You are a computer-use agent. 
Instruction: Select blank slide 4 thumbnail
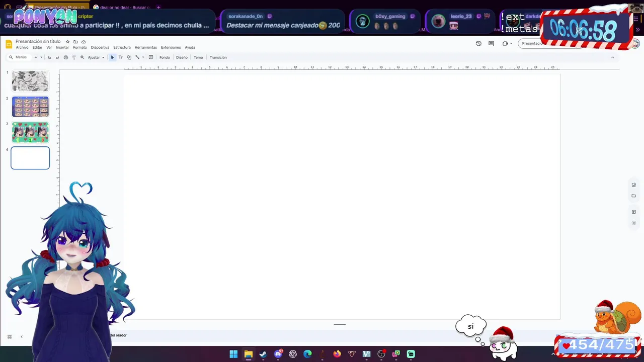click(30, 158)
